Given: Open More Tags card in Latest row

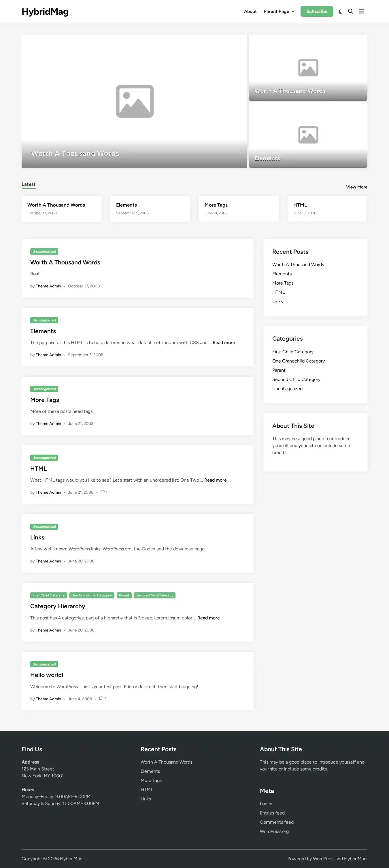Looking at the screenshot, I should 239,209.
